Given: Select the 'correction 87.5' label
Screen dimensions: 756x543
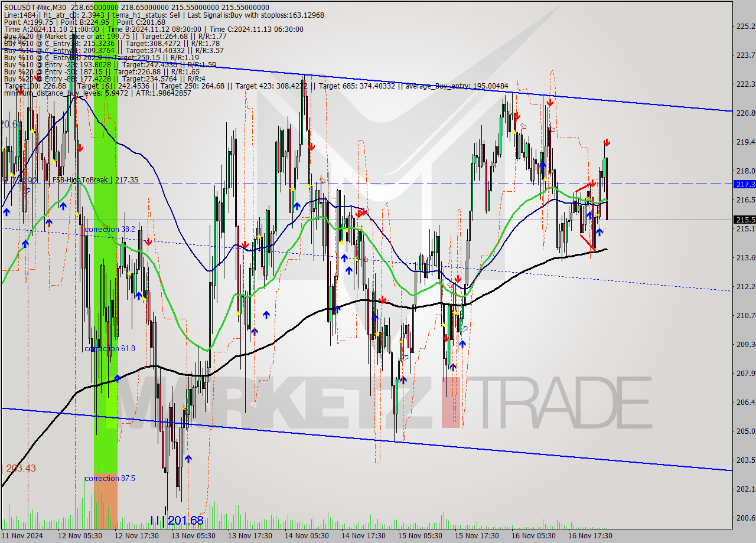Looking at the screenshot, I should click(x=110, y=478).
